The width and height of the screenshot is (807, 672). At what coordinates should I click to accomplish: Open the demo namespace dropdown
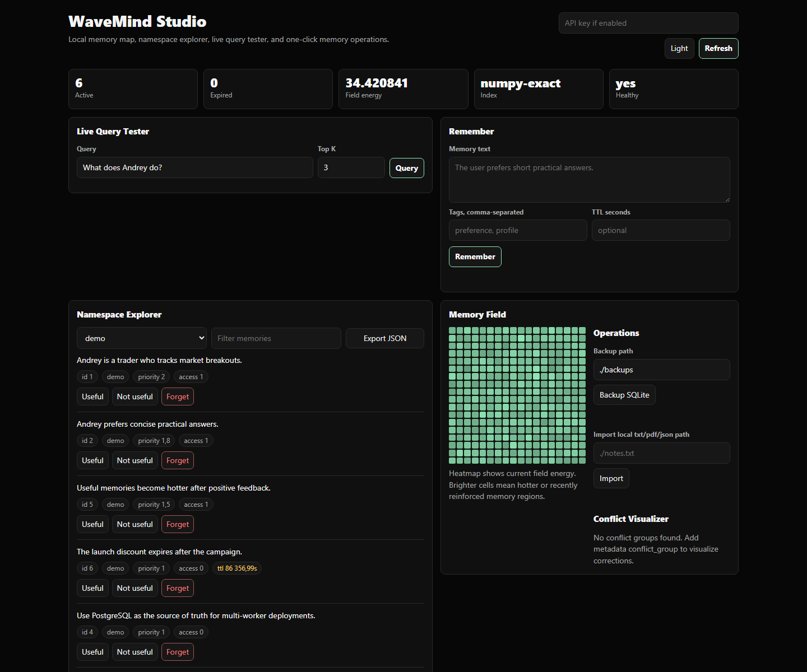pyautogui.click(x=142, y=338)
